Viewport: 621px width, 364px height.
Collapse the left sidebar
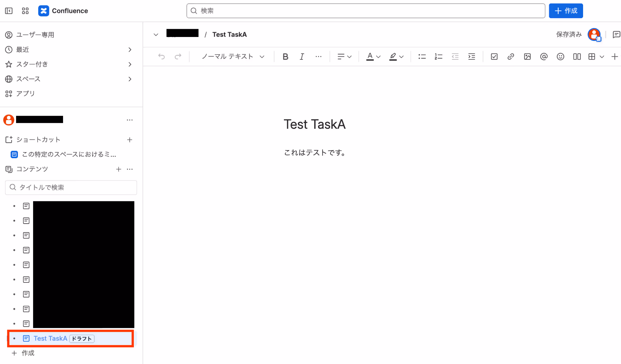tap(9, 11)
